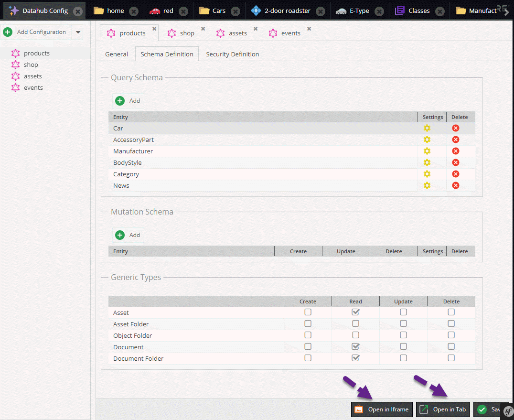The height and width of the screenshot is (420, 514).
Task: Select events in the configuration tree
Action: (33, 87)
